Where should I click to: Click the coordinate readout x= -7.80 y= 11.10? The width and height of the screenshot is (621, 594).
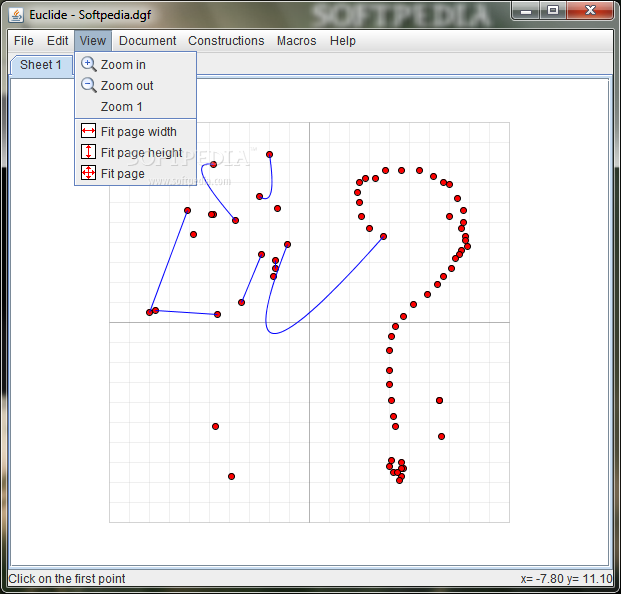click(x=566, y=579)
